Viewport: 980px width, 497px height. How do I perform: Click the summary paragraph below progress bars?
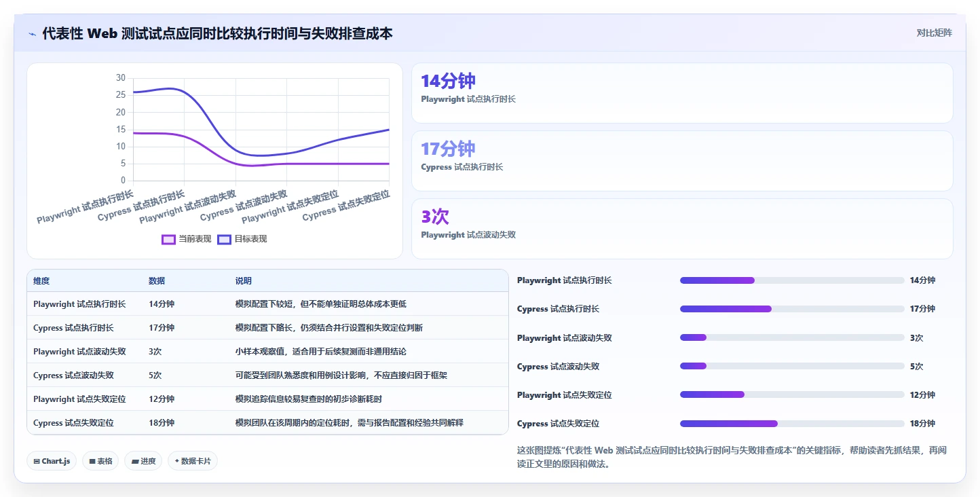tap(732, 458)
